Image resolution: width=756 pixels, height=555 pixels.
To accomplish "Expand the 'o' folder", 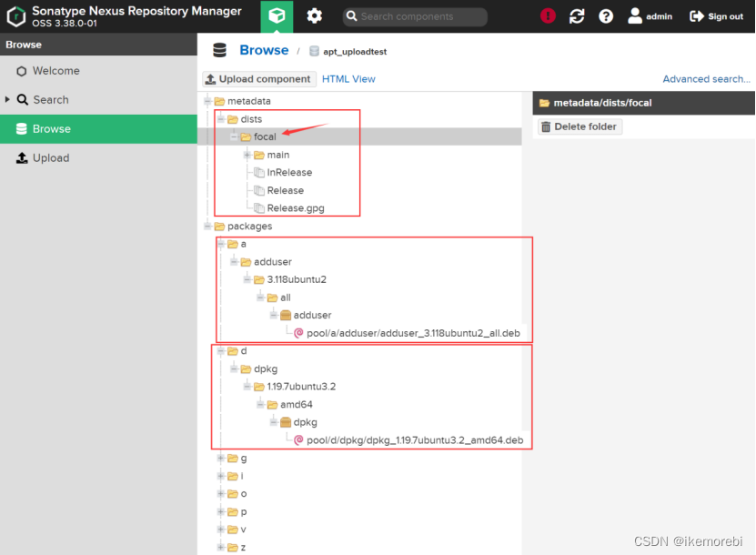I will 221,494.
